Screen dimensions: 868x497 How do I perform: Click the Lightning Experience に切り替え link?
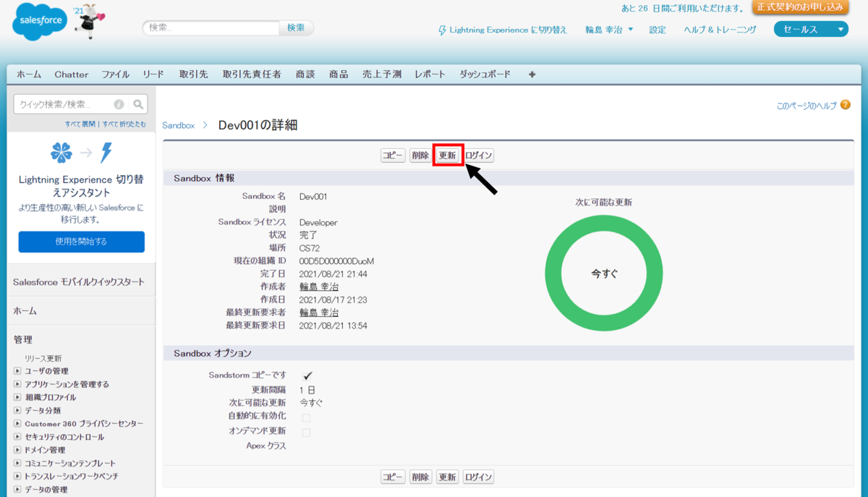pos(509,30)
